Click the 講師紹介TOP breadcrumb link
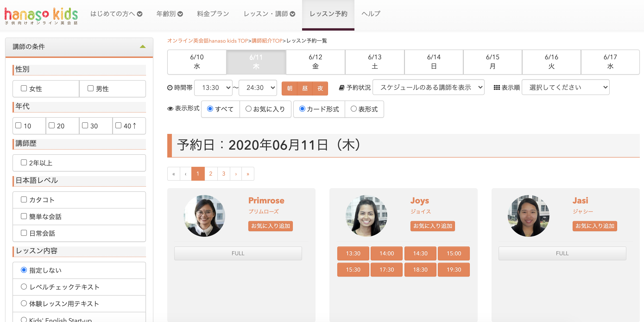 (267, 41)
